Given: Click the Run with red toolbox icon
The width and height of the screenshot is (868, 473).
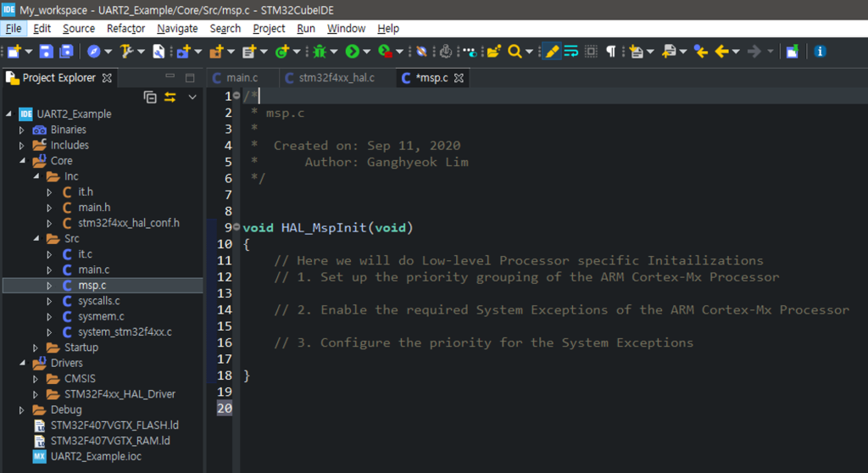Looking at the screenshot, I should pos(385,52).
